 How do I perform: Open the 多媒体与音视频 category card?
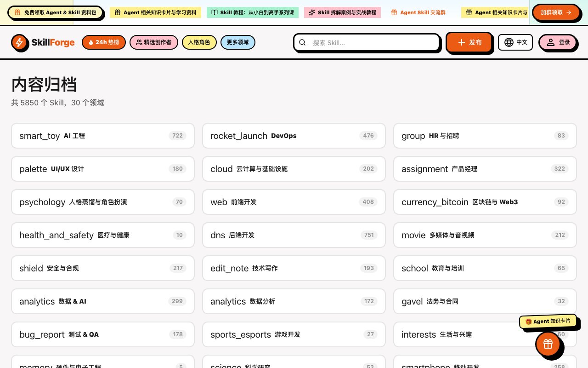[485, 235]
